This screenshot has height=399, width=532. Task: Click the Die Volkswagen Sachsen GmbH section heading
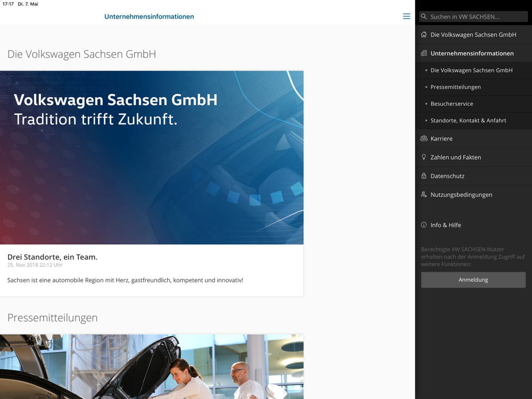point(82,54)
